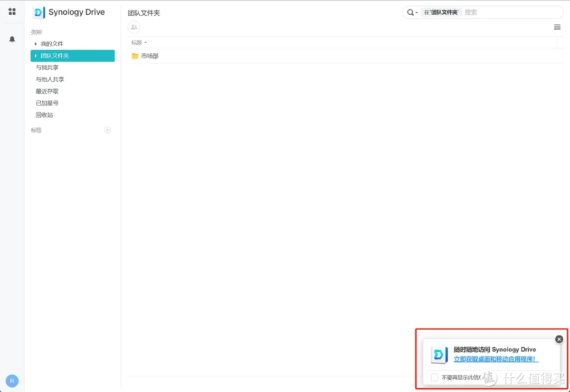570x392 pixels.
Task: Open 最近存取 category
Action: coord(47,91)
